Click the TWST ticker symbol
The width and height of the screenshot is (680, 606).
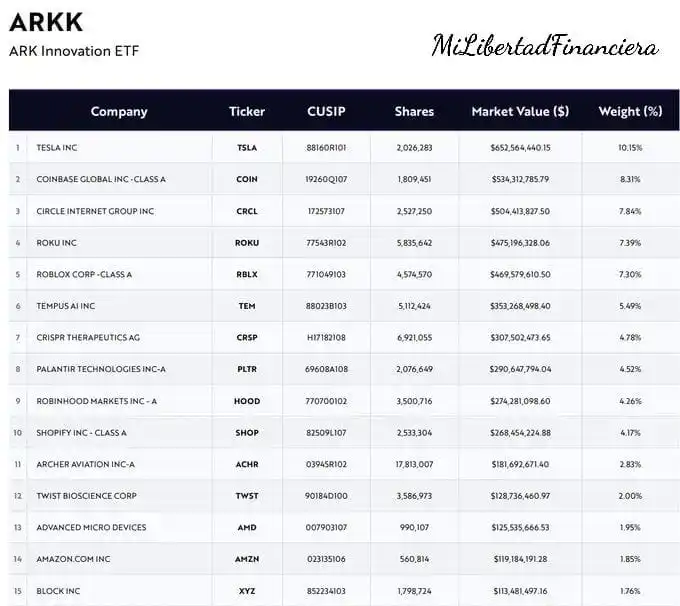247,496
